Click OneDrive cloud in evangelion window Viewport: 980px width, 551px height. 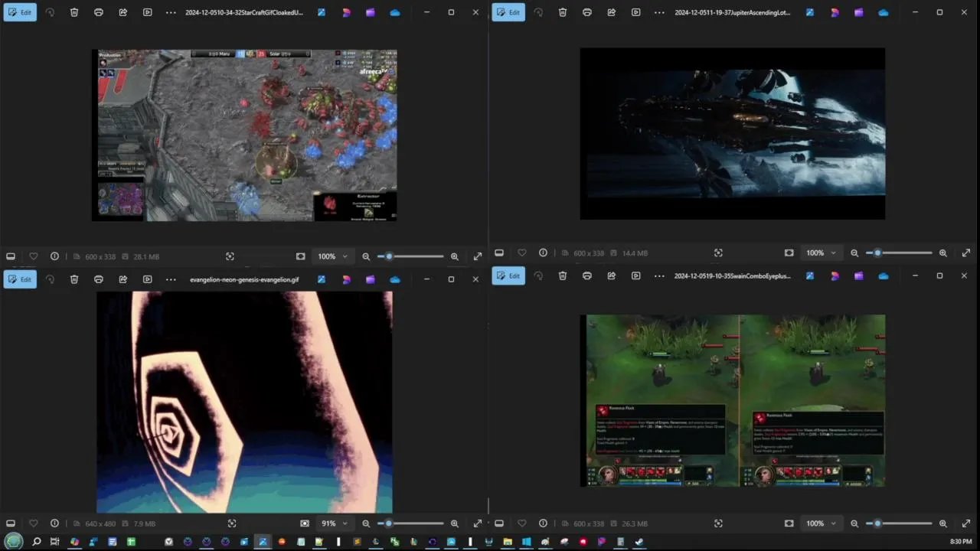pos(395,279)
